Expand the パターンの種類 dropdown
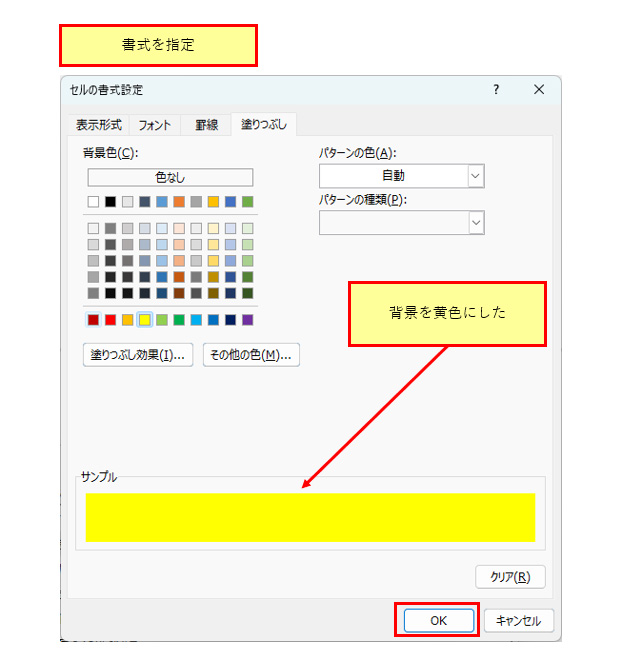The image size is (639, 672). coord(475,222)
